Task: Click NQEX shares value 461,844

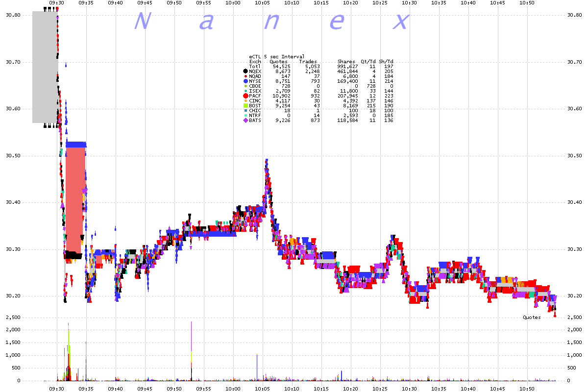Action: point(347,71)
